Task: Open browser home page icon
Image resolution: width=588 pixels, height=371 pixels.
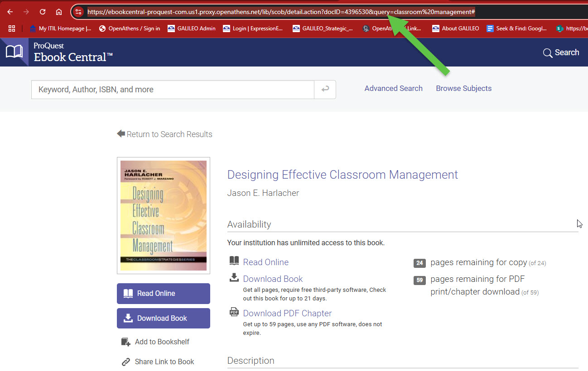Action: [x=59, y=12]
